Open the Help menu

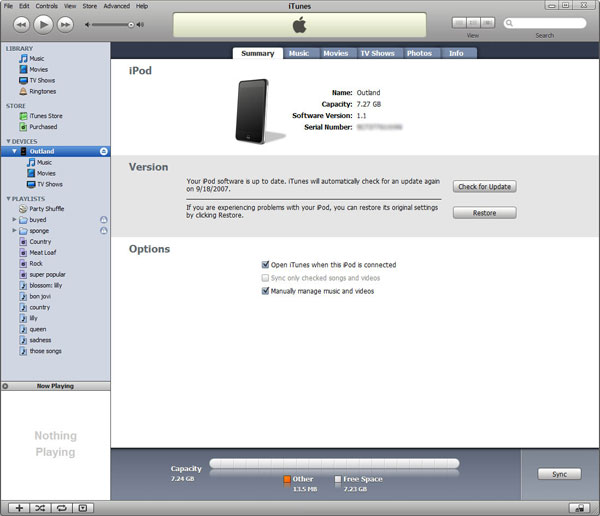point(142,6)
